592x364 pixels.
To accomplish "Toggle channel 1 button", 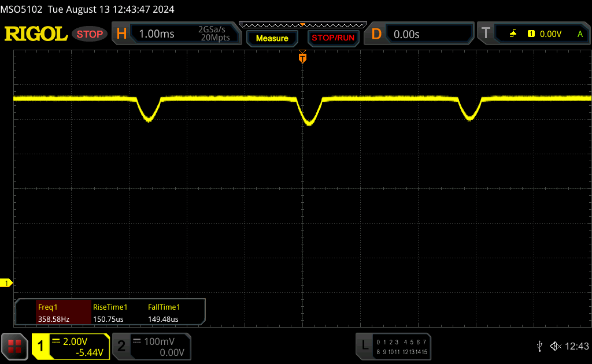I will click(40, 346).
